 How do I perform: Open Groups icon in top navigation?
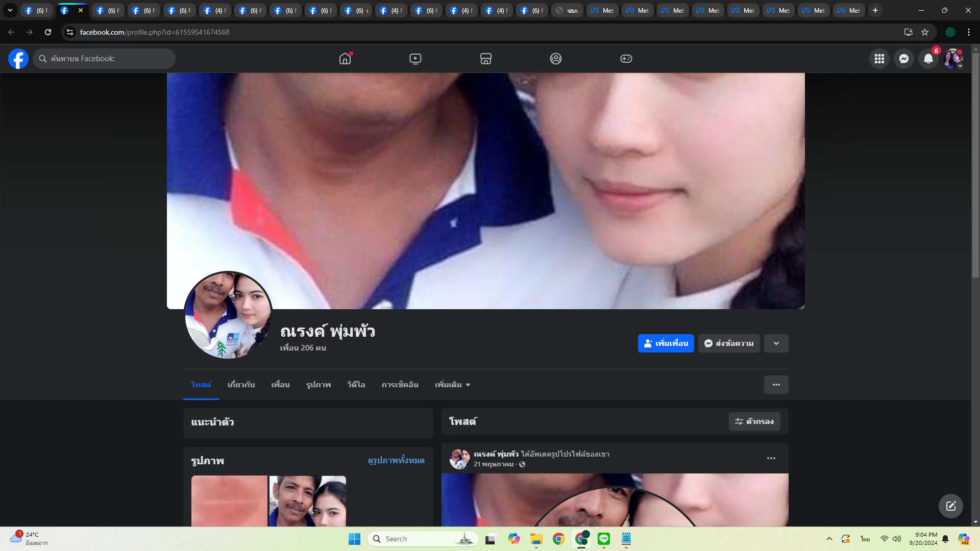pyautogui.click(x=556, y=59)
